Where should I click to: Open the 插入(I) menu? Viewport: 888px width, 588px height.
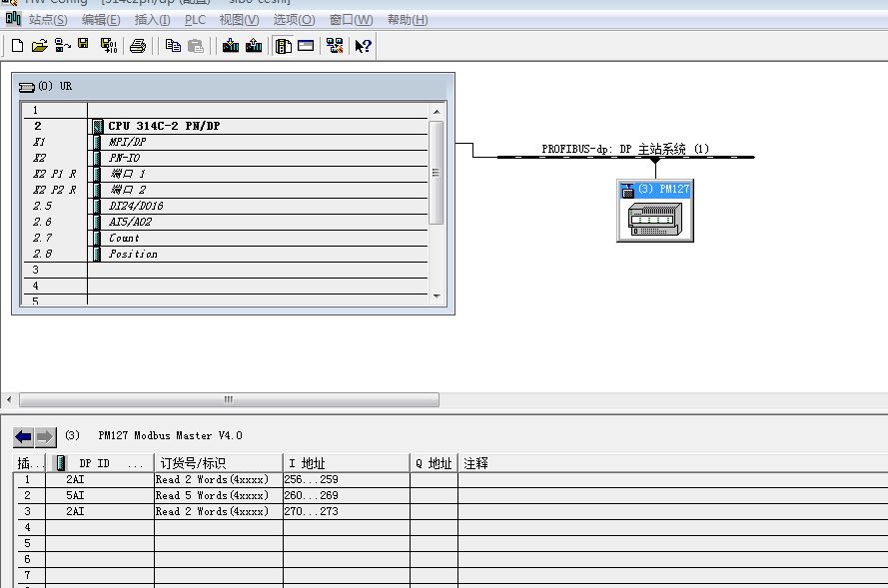[153, 20]
